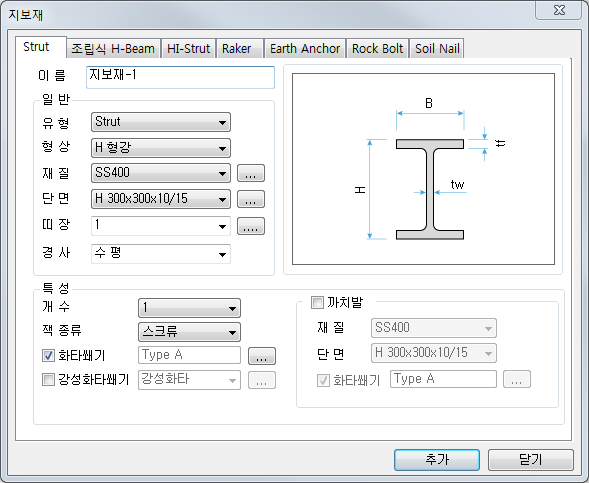The image size is (589, 483).
Task: Open the 형상 H형강 dropdown
Action: pyautogui.click(x=161, y=148)
